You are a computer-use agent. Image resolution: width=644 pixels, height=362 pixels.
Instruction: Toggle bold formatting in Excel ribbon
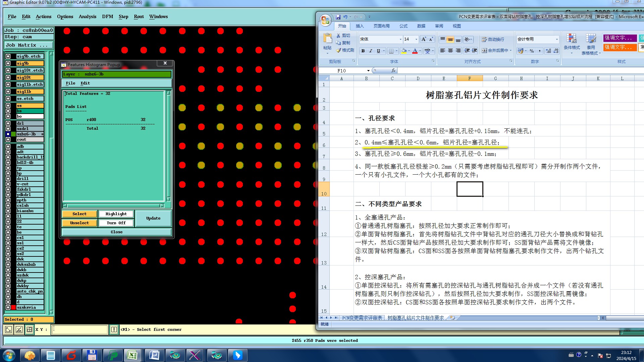363,51
